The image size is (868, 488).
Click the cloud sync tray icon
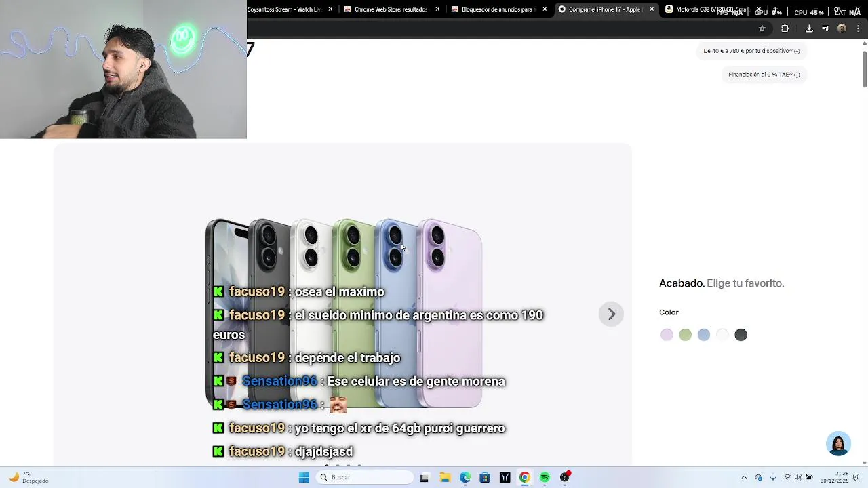[x=758, y=477]
